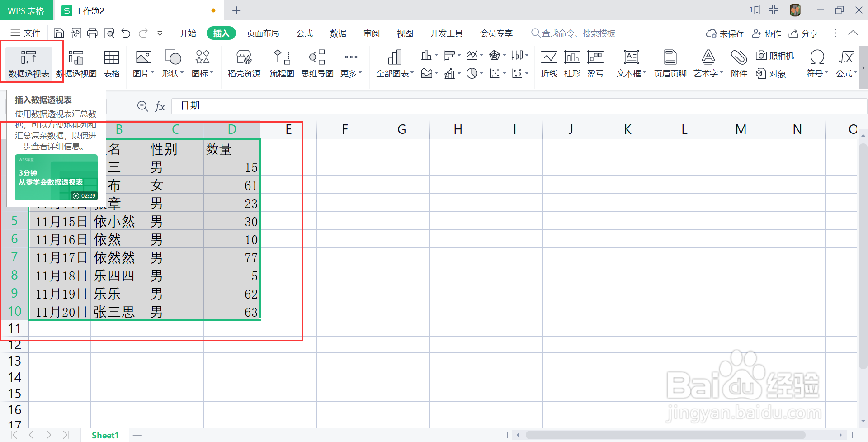Use the 照相机 camera tool

[775, 55]
